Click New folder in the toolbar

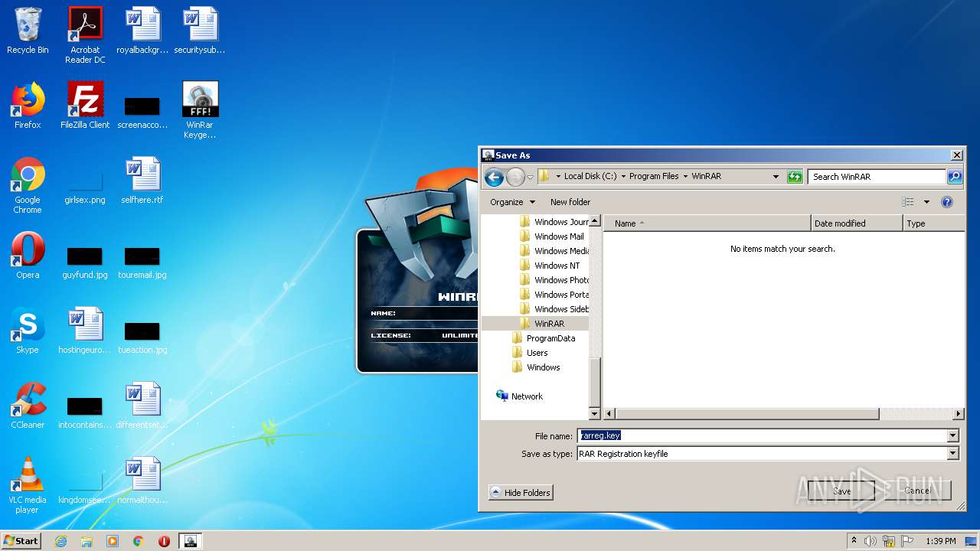point(570,202)
